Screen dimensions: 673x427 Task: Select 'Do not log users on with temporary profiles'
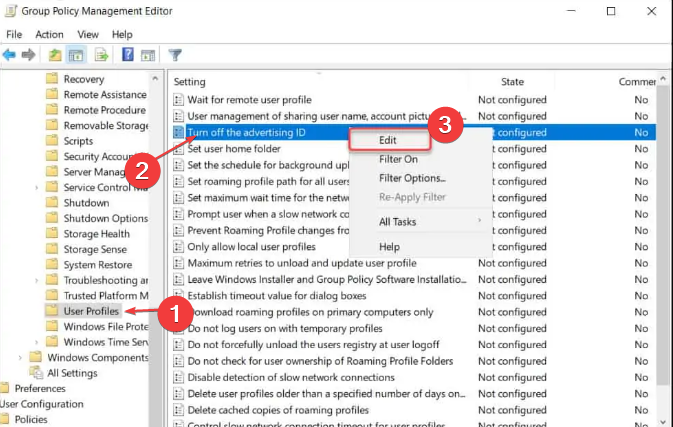pyautogui.click(x=285, y=328)
